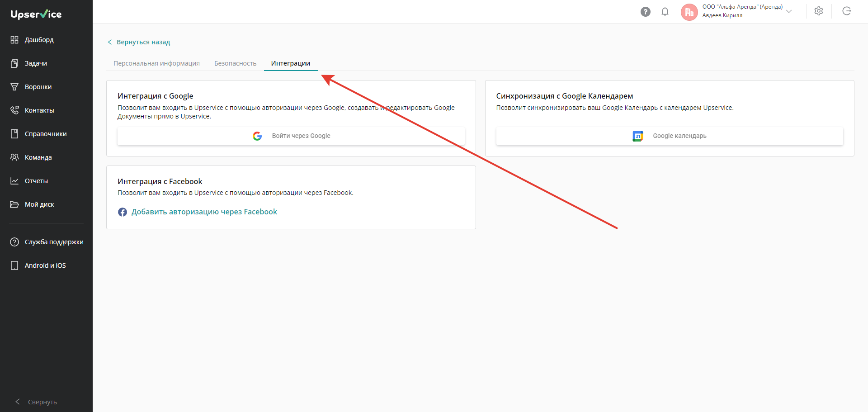Click the Мой диск folder icon
Image resolution: width=868 pixels, height=412 pixels.
(14, 204)
